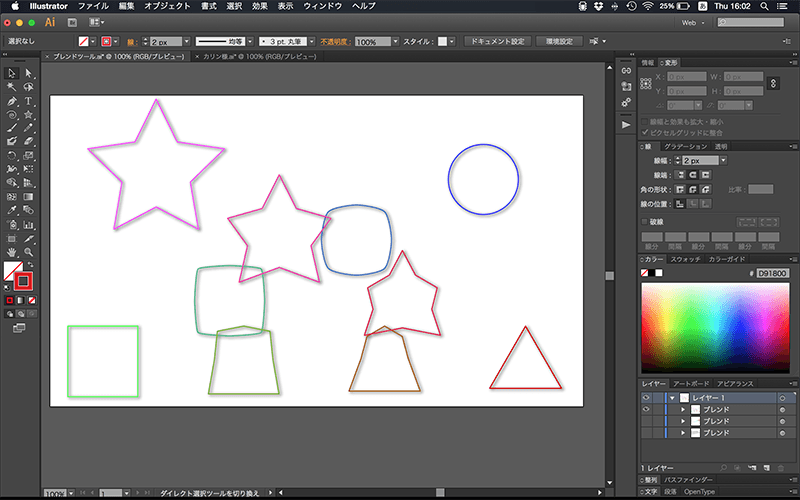800x500 pixels.
Task: Open the 効果 menu
Action: 260,6
